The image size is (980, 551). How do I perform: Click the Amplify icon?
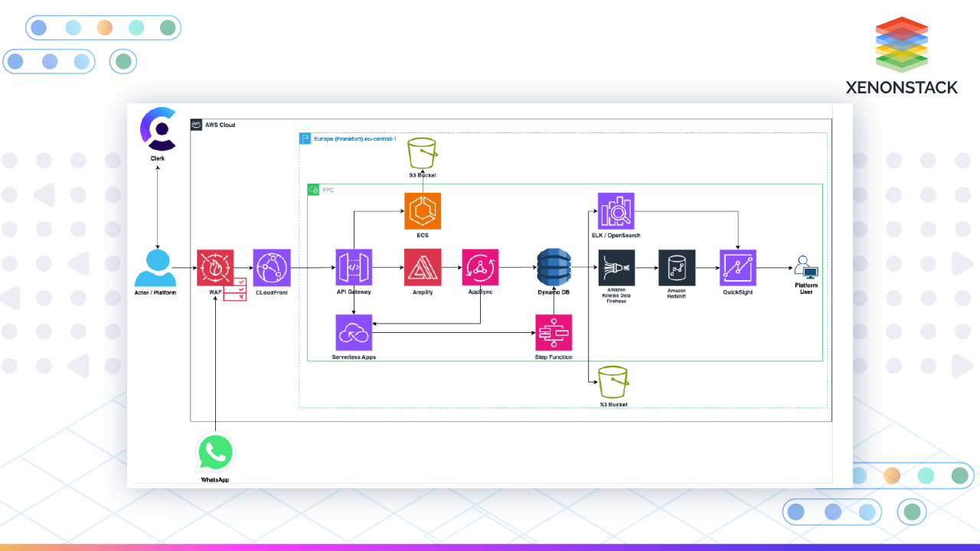[x=422, y=268]
